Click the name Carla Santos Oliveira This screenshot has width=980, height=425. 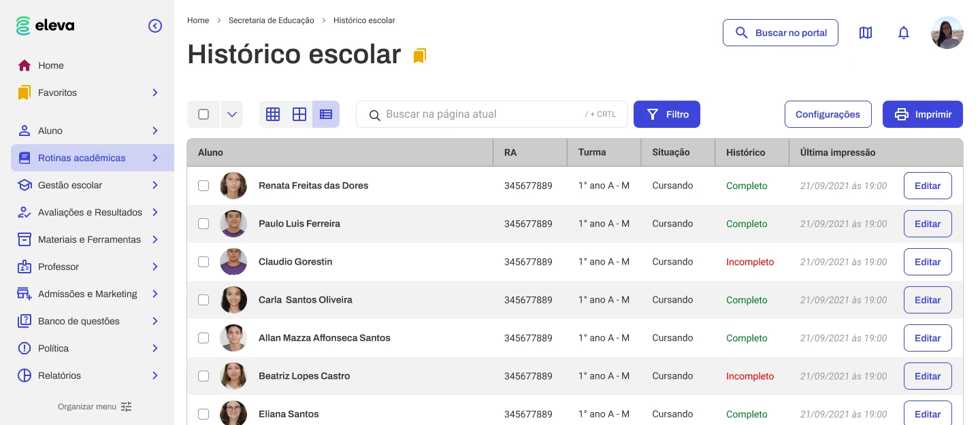(306, 300)
